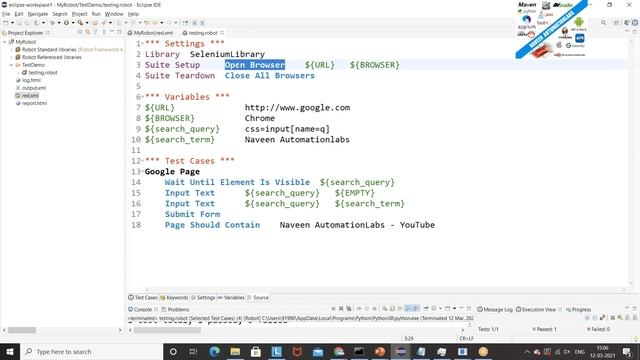Click Remove All Terminated Launches icon
Viewport: 640px width, 360px height.
point(349,309)
